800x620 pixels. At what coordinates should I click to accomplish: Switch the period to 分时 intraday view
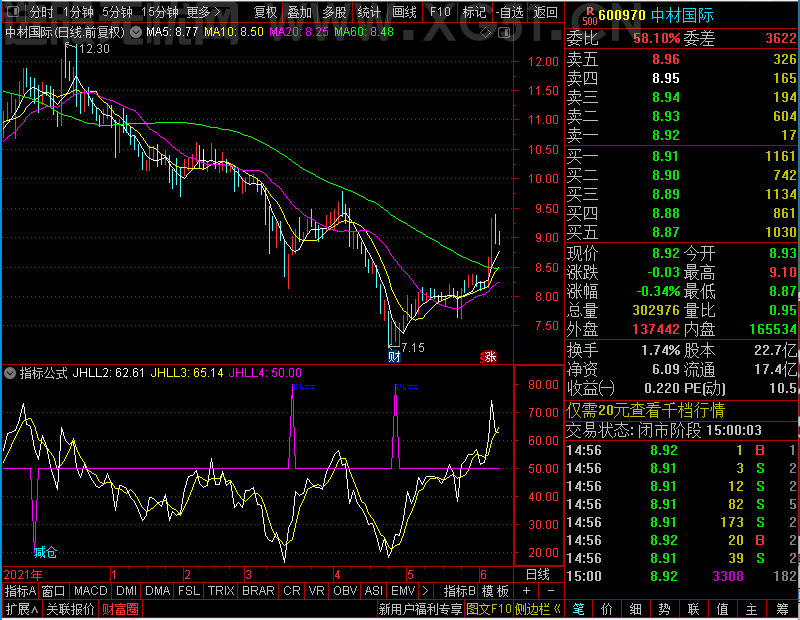[41, 12]
